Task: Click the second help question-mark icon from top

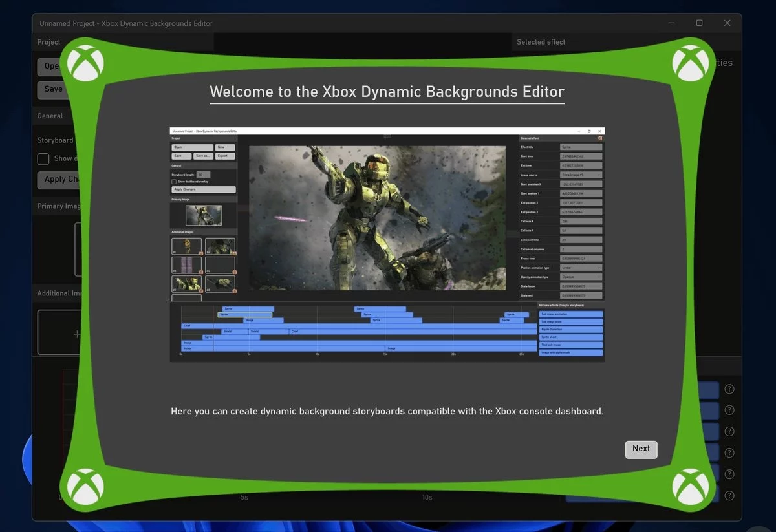Action: tap(729, 410)
